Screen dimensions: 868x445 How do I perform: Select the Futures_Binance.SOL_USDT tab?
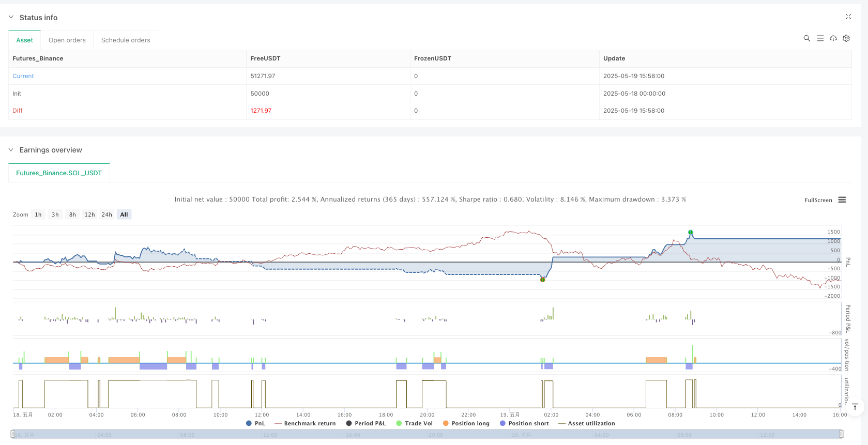(x=59, y=173)
